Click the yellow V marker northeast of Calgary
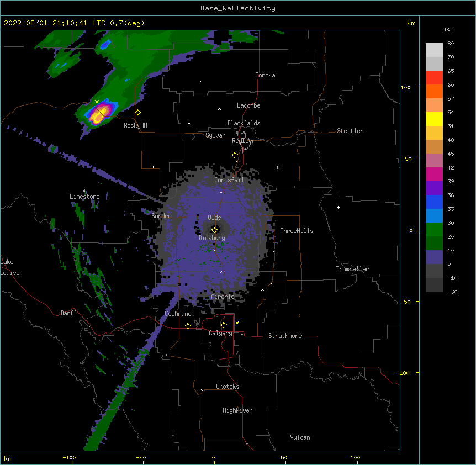The height and width of the screenshot is (465, 476). [x=237, y=323]
